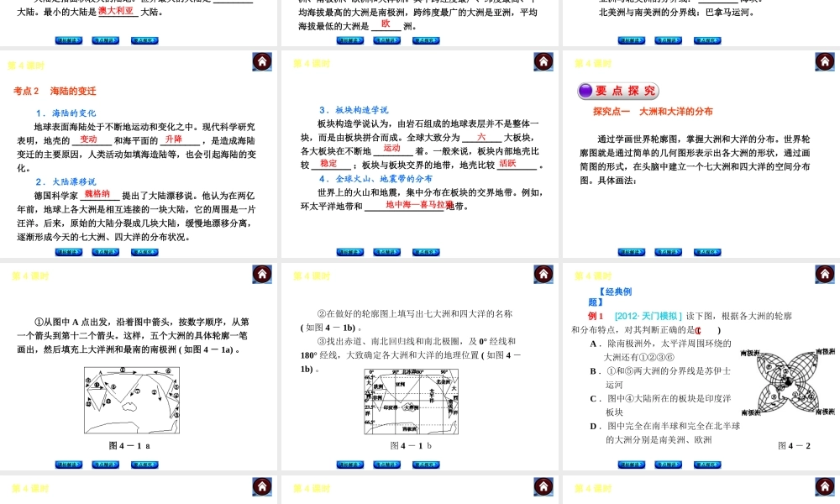Click 要点探究 button on the 板块构造学说 slide
Screen dimensions: 840x504
426,252
